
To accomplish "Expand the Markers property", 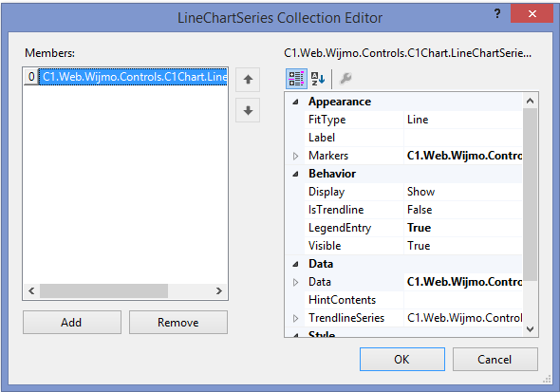I will 295,156.
